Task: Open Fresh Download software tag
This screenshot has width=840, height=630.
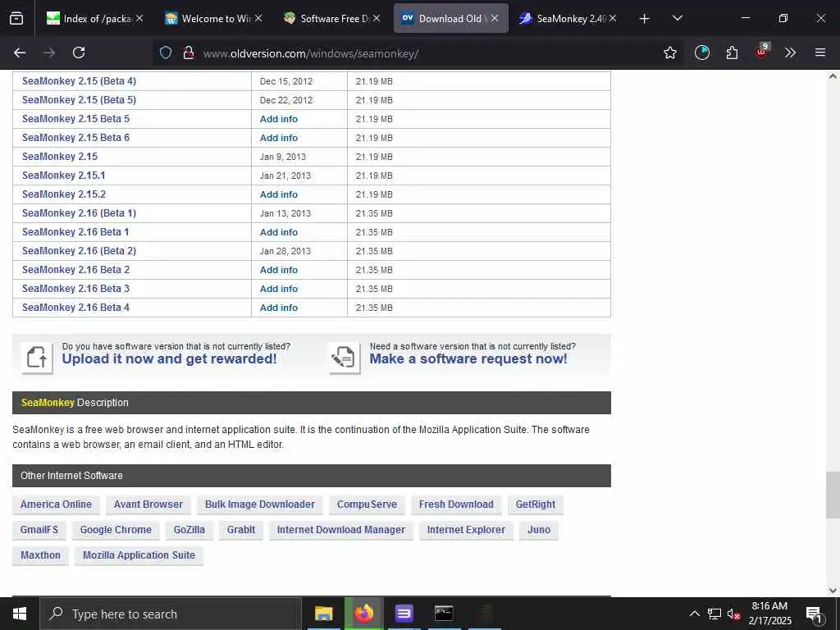Action: point(456,504)
